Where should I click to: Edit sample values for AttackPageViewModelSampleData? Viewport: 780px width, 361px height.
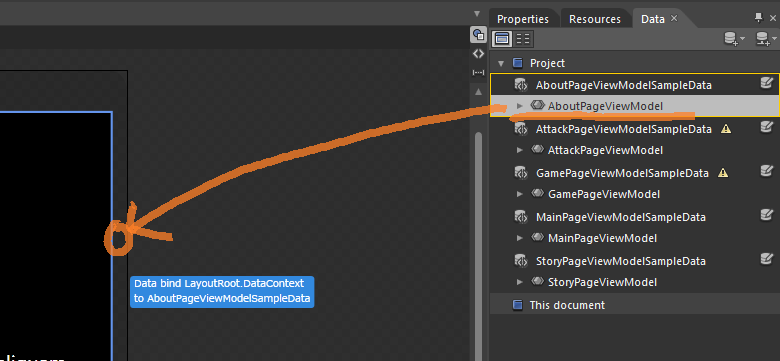pos(767,127)
